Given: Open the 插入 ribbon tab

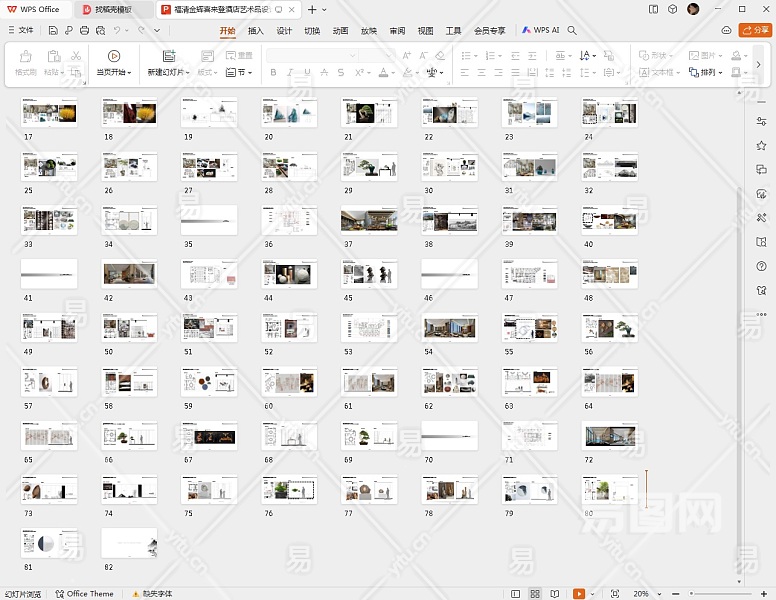Looking at the screenshot, I should (x=256, y=31).
